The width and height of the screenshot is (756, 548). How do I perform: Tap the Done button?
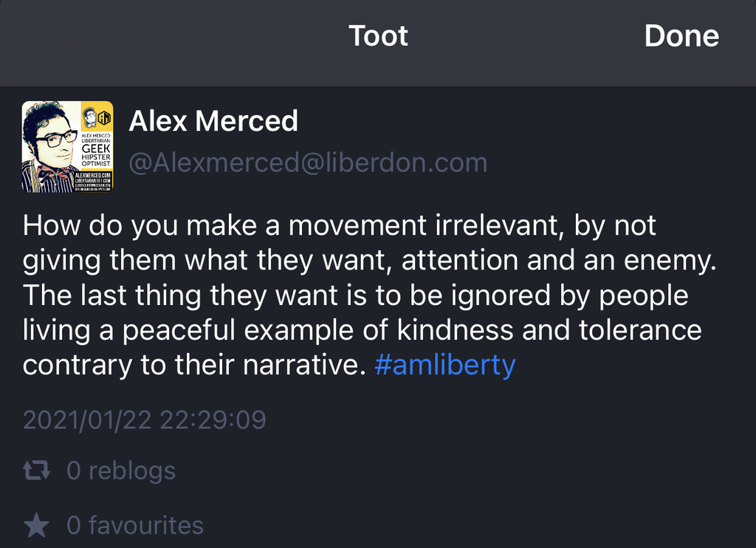(x=681, y=36)
